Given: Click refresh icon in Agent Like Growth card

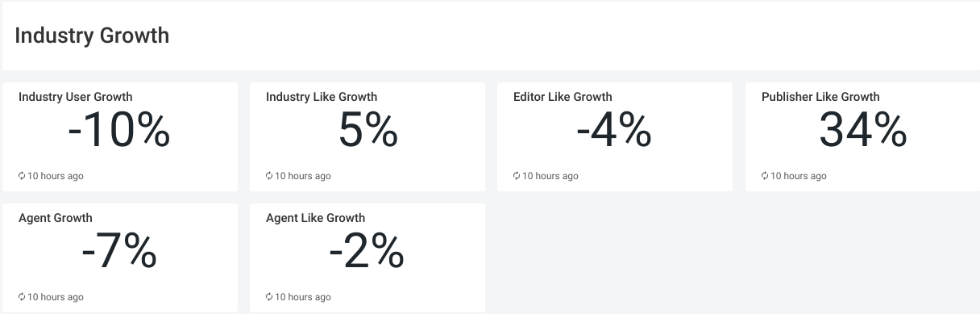Looking at the screenshot, I should coord(269,297).
